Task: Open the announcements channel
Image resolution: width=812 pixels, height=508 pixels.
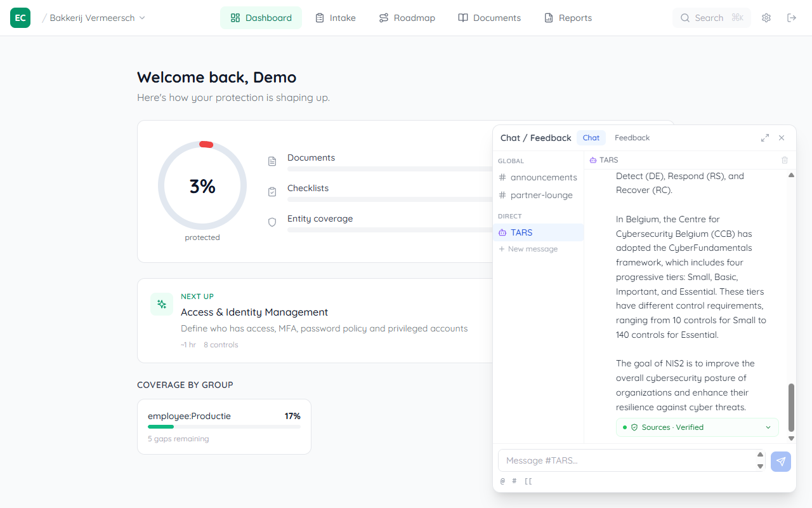Action: (543, 177)
